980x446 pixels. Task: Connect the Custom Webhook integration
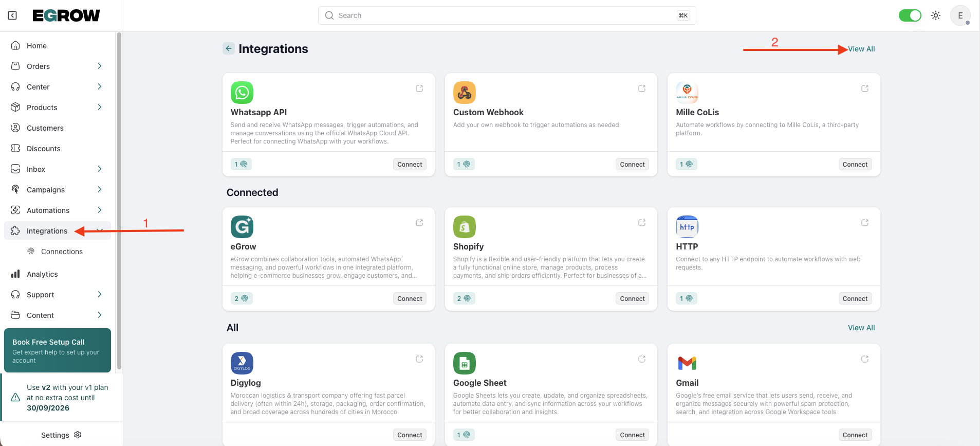632,165
